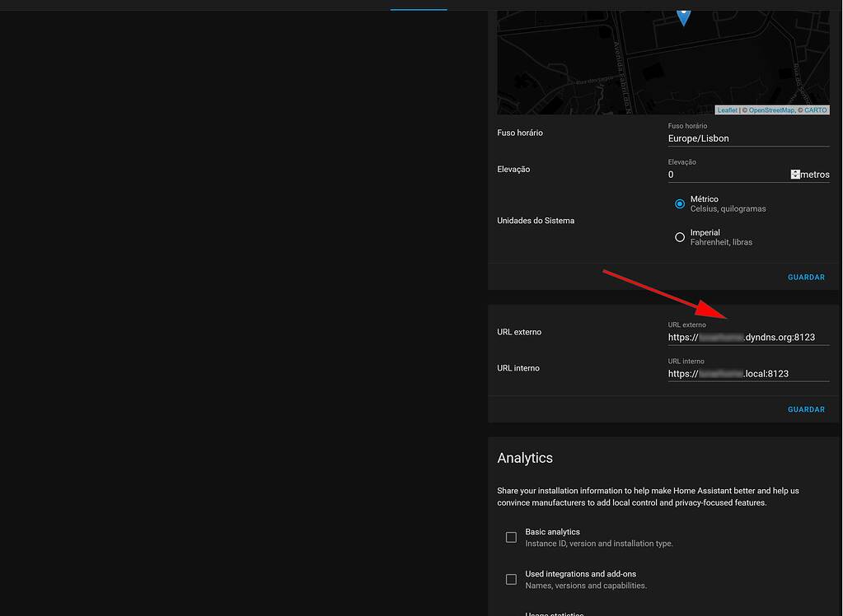The height and width of the screenshot is (616, 843).
Task: Decrease elevation with the stepper down arrow
Action: 795,177
